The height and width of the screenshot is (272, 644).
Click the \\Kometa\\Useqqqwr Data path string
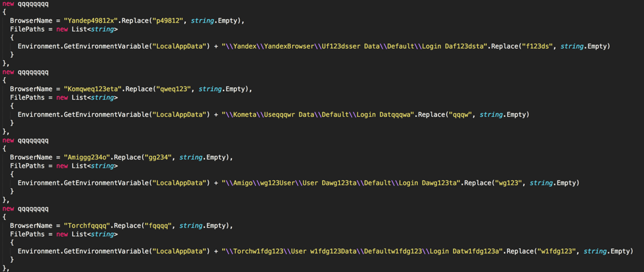point(321,115)
